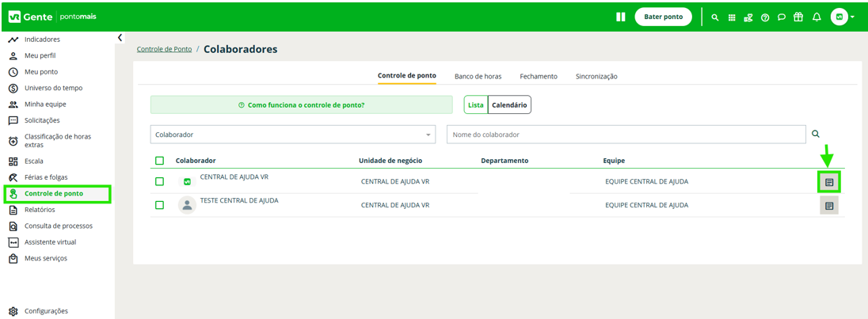Open the Fechamento tab
Viewport: 868px width, 319px height.
(x=539, y=76)
